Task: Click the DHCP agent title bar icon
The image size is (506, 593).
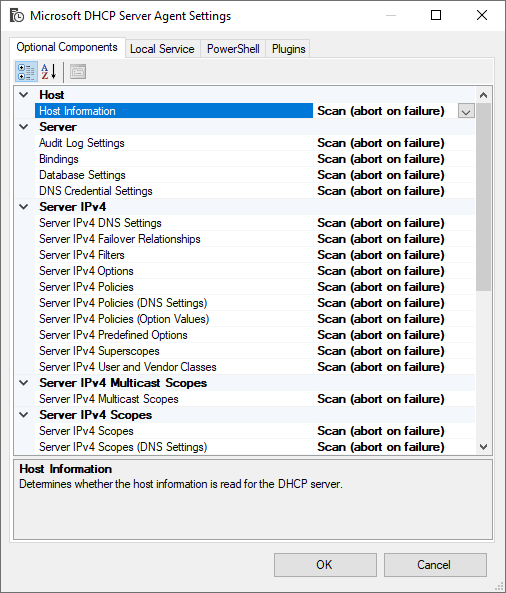Action: [x=17, y=16]
